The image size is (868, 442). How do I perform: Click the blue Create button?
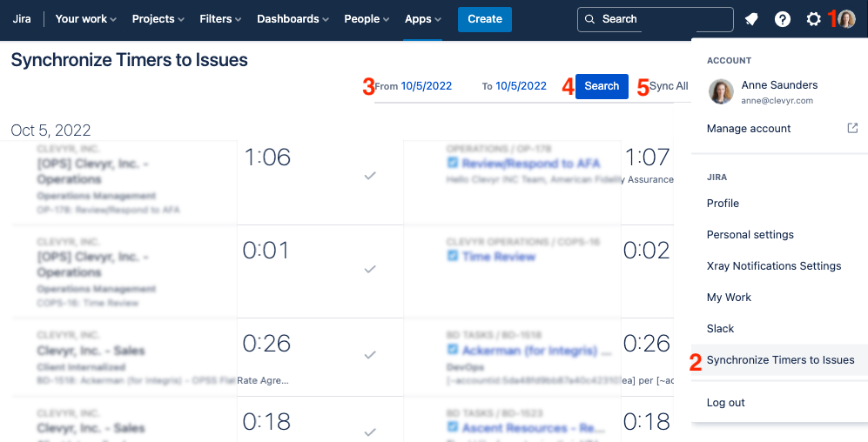pyautogui.click(x=485, y=19)
